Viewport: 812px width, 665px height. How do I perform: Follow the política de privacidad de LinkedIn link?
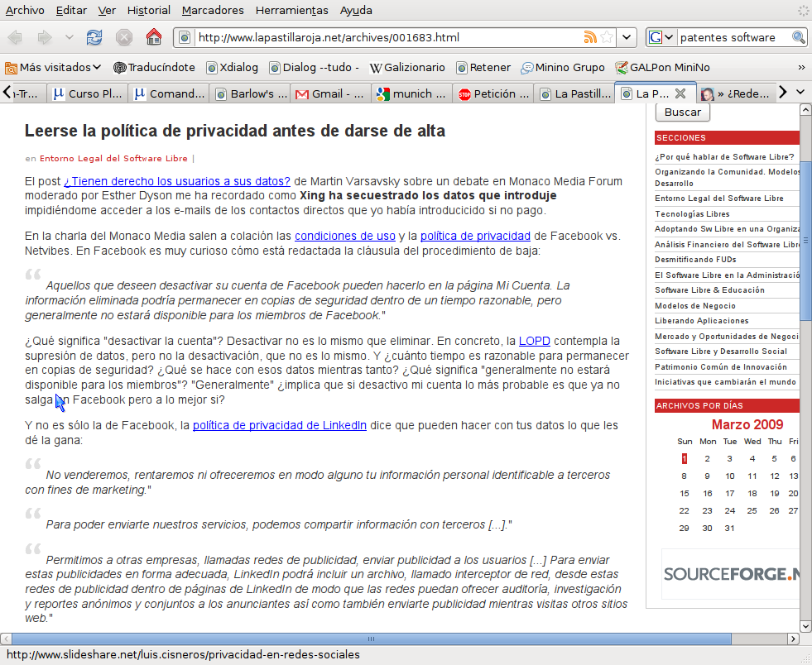tap(280, 425)
